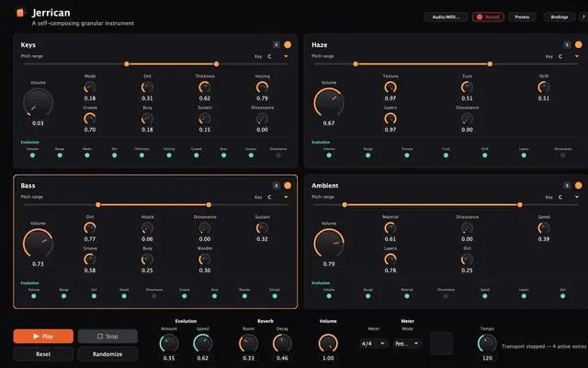Viewport: 588px width, 368px height.
Task: Click the Ambient pitch range right handle
Action: [520, 204]
